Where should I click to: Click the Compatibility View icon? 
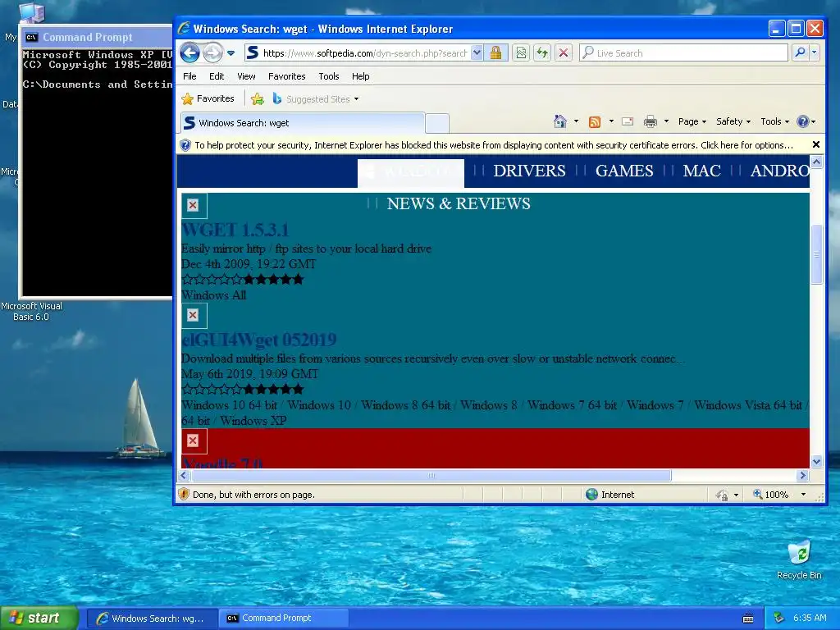point(521,52)
